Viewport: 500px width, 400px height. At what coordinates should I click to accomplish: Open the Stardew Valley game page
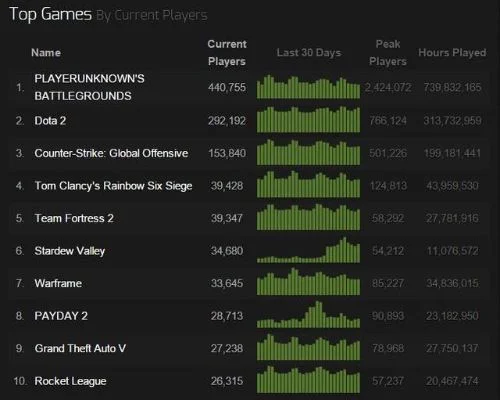(70, 251)
